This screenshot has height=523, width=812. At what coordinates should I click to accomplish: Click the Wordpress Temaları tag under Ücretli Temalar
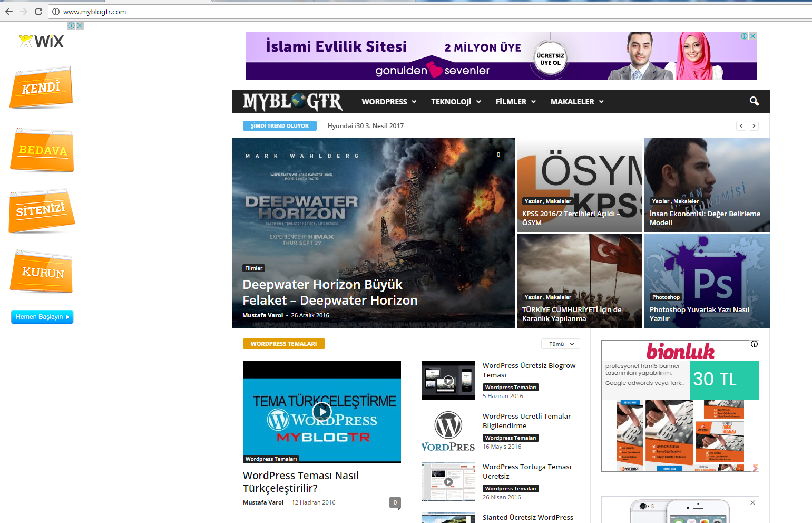pos(511,438)
